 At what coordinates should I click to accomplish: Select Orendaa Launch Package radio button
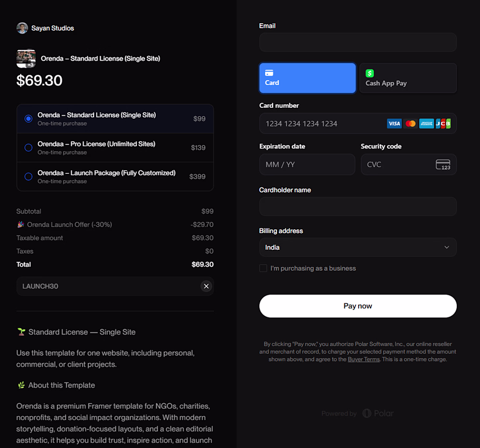pos(28,176)
